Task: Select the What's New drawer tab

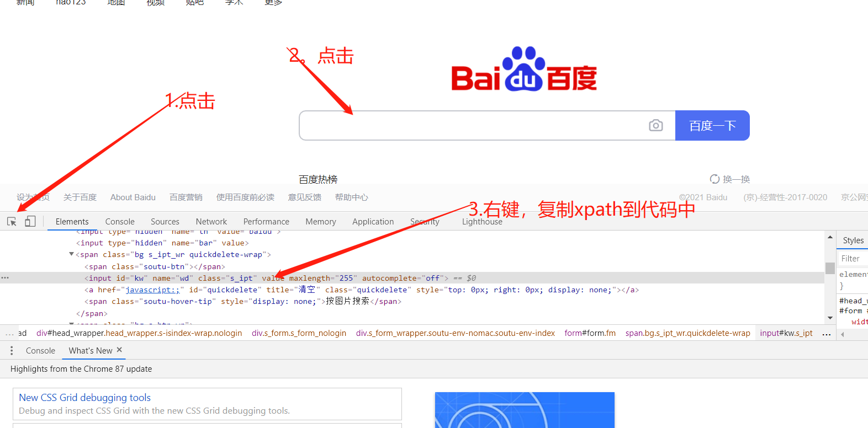Action: coord(91,351)
